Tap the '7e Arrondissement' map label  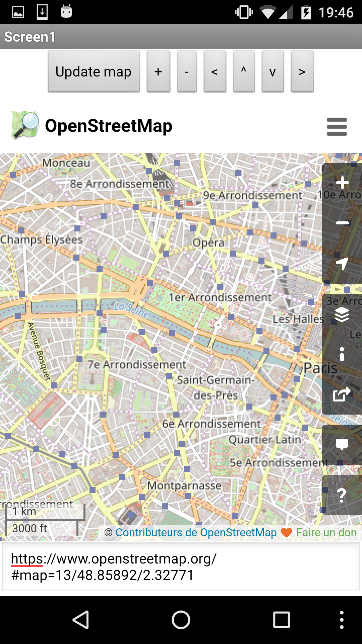tap(137, 365)
